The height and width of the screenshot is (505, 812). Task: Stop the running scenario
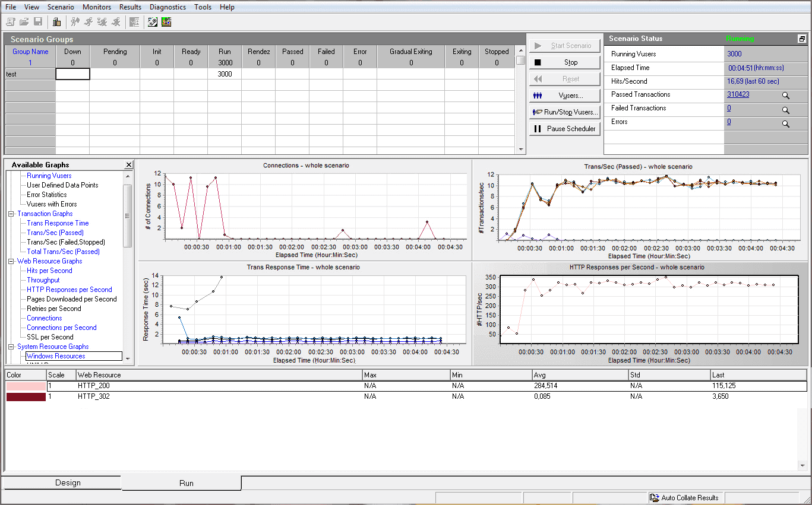coord(564,62)
